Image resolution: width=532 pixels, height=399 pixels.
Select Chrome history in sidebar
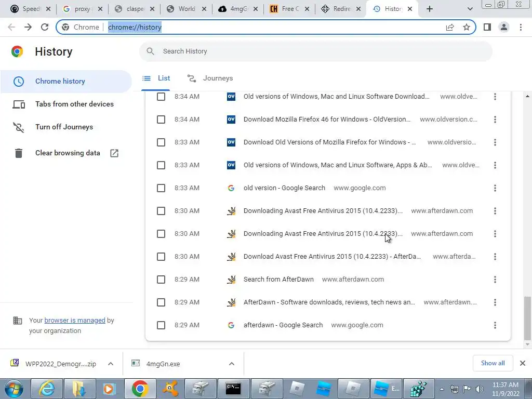point(66,82)
